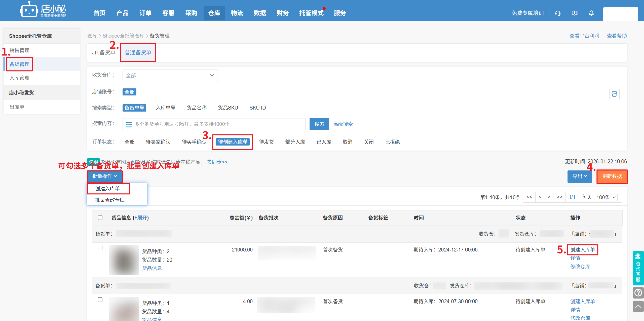Switch to the JIT备货单 tab
644x321 pixels.
[x=104, y=52]
